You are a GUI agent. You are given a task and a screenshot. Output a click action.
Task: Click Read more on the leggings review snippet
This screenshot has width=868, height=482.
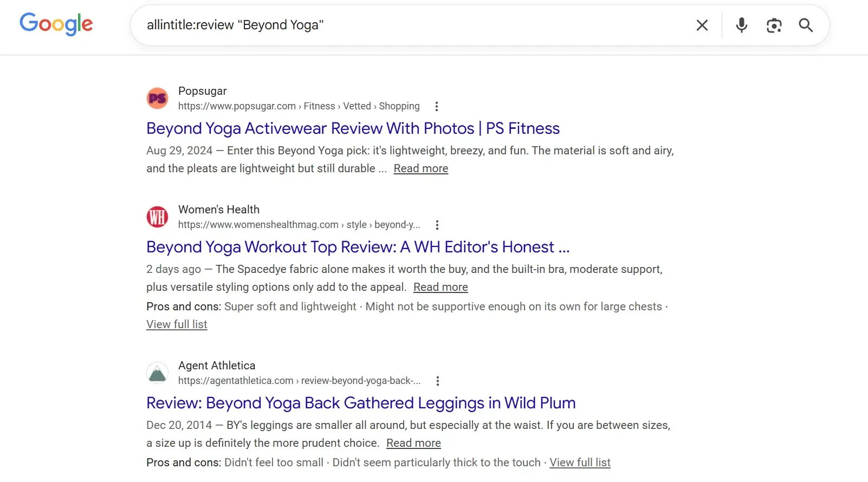click(x=413, y=443)
